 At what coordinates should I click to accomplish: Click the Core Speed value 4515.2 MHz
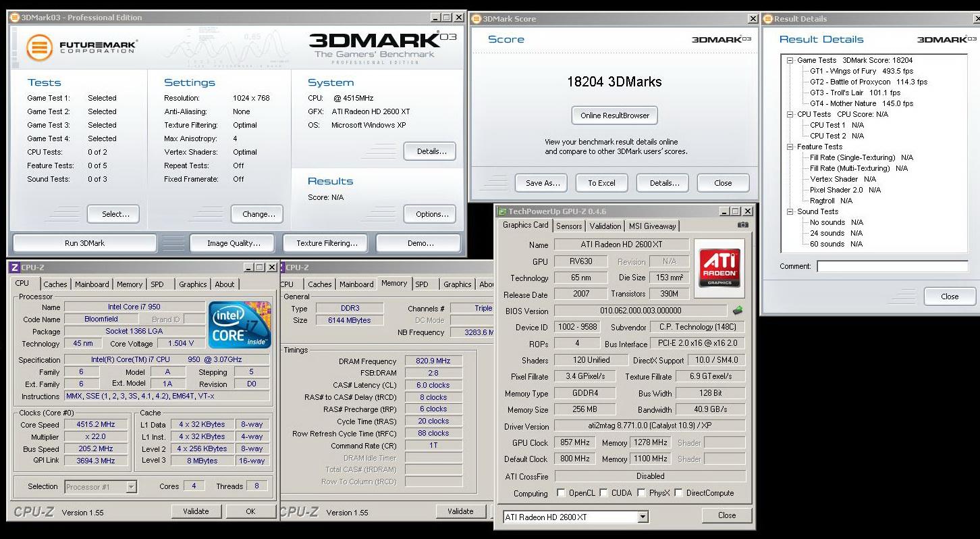click(x=96, y=425)
